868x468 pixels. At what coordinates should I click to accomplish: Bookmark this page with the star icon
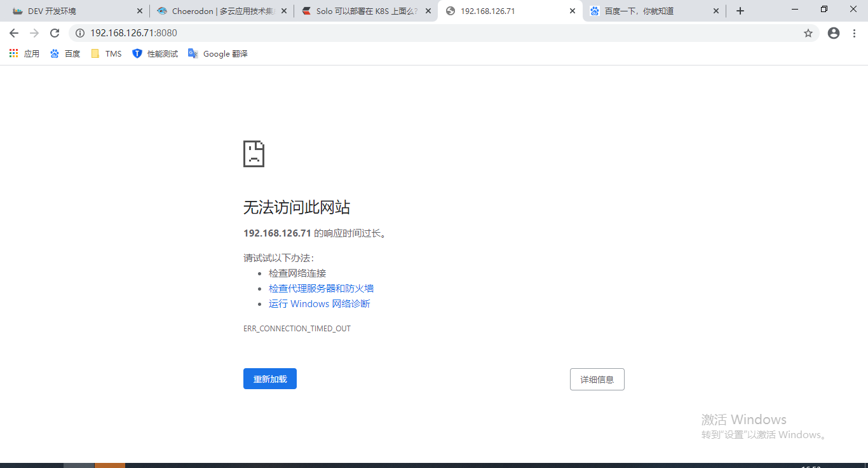pos(808,33)
